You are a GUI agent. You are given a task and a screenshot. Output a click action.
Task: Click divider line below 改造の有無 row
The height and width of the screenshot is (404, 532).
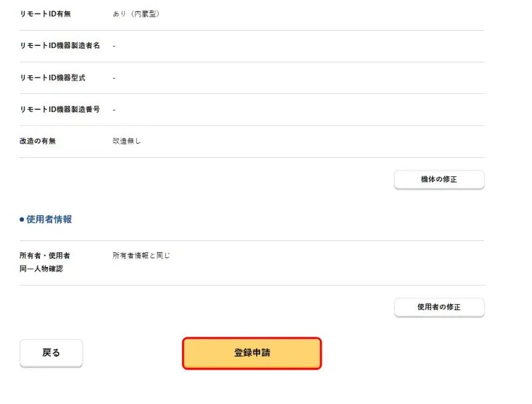251,158
